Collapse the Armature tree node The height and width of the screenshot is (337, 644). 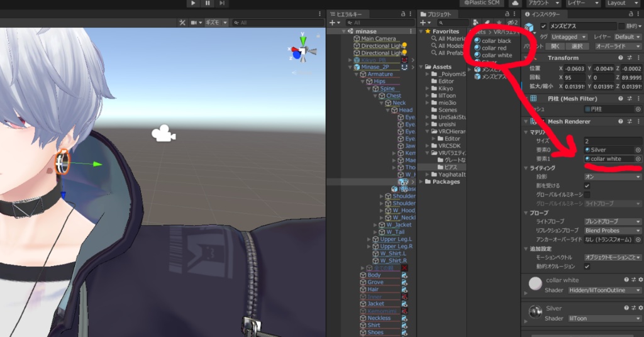pos(357,74)
